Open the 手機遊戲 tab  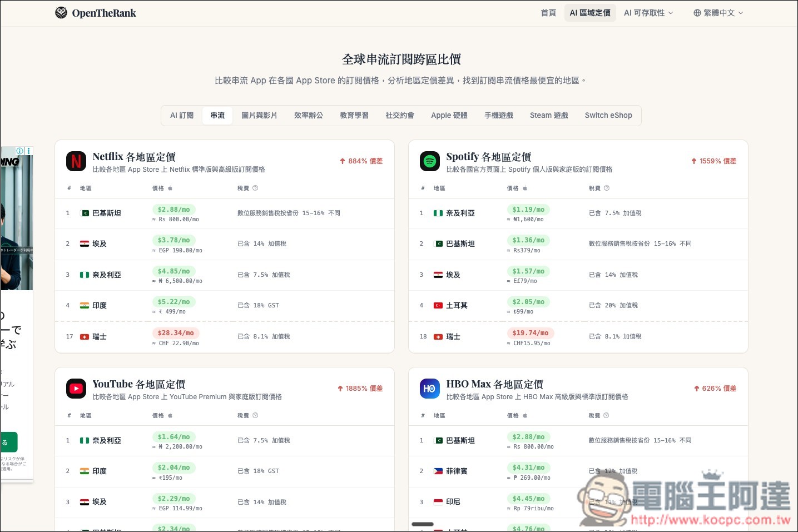click(x=499, y=115)
